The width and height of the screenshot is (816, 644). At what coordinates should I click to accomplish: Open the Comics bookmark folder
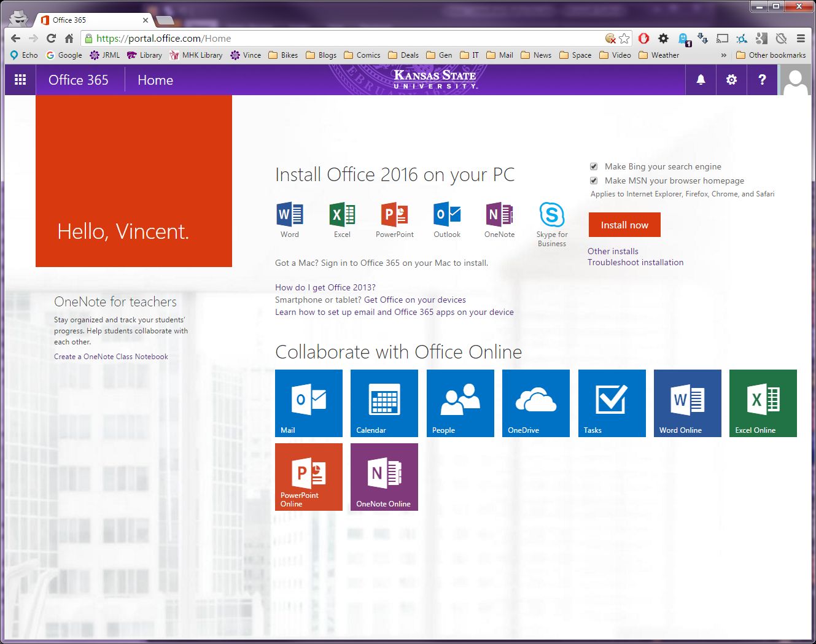click(x=362, y=55)
